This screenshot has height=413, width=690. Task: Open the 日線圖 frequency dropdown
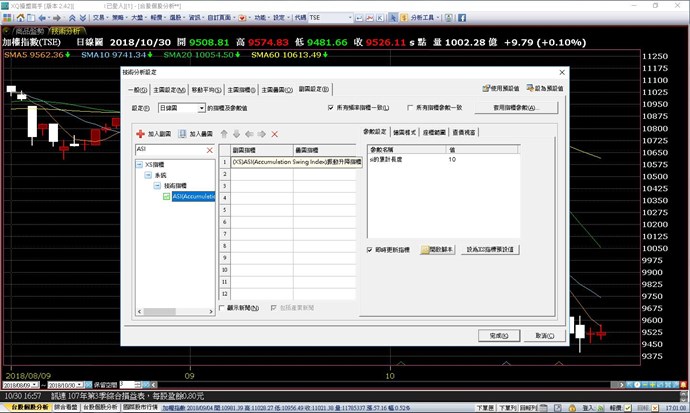(x=201, y=107)
